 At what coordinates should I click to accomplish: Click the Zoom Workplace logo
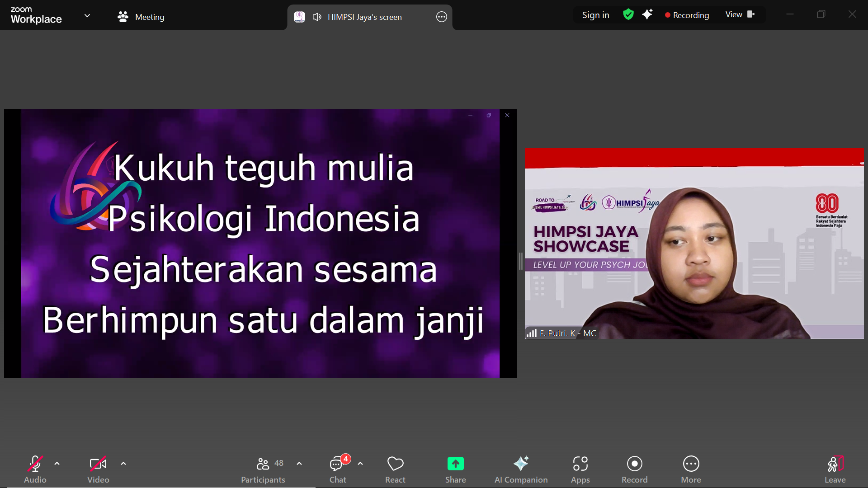point(36,15)
